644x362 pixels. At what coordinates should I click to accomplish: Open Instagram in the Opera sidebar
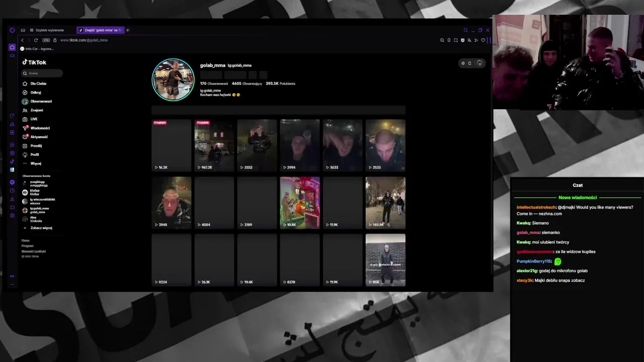click(12, 153)
